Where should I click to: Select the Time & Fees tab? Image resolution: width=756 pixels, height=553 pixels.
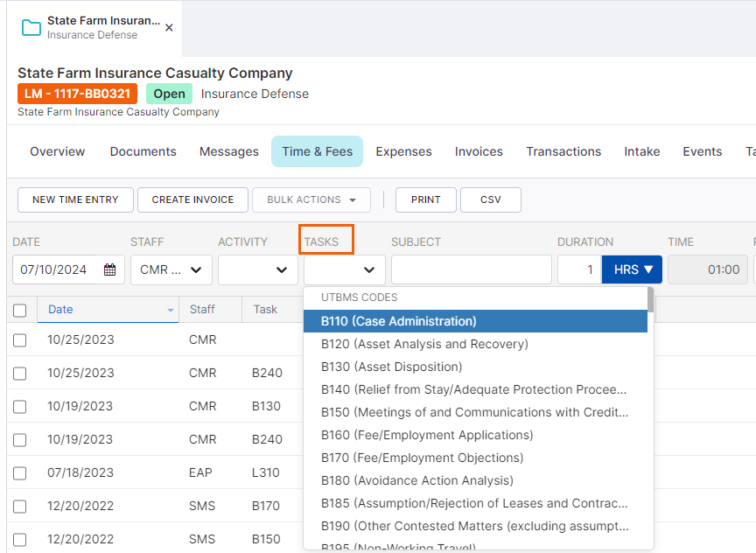(x=318, y=151)
